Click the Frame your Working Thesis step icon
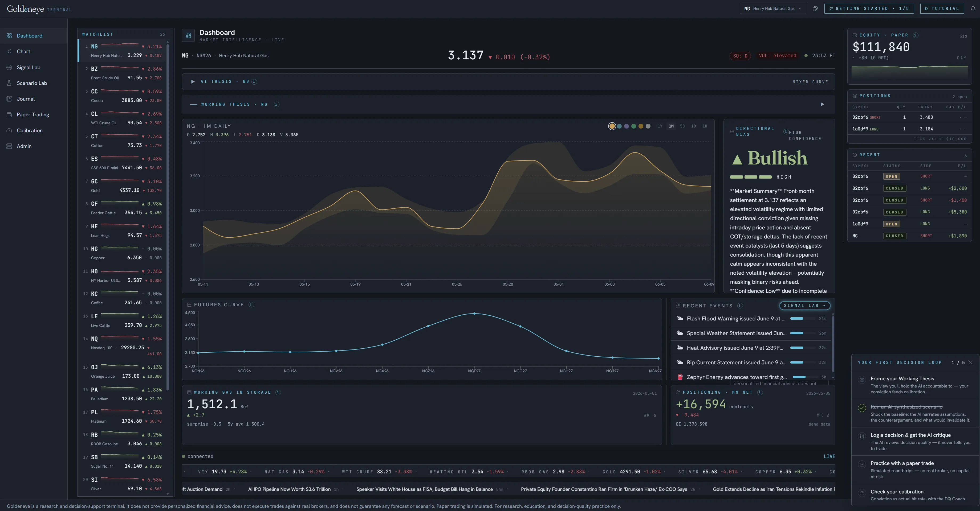980x511 pixels. [862, 380]
